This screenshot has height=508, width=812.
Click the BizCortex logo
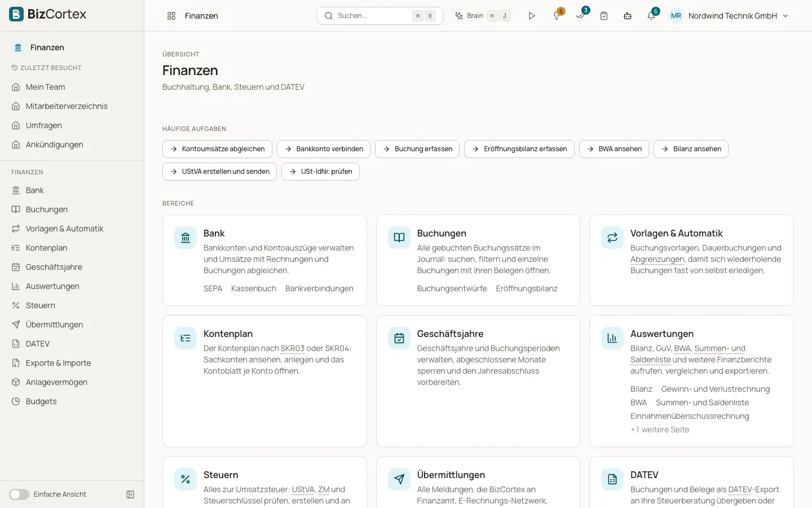pyautogui.click(x=48, y=14)
